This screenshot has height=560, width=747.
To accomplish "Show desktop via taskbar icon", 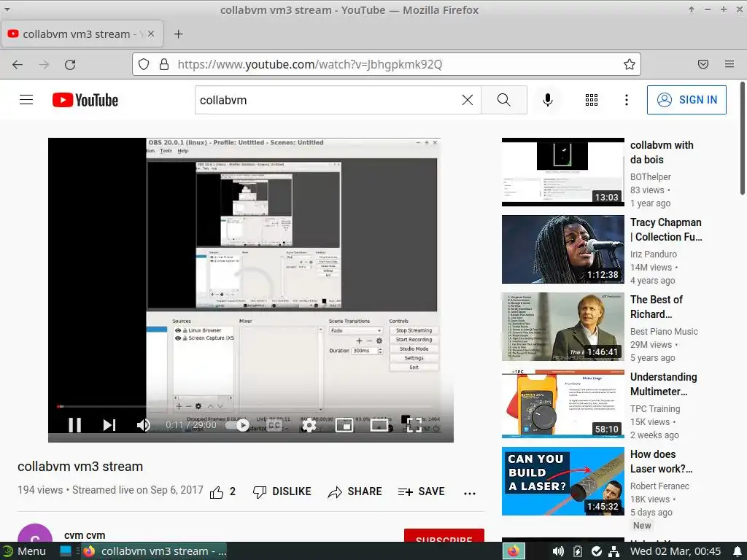I will pyautogui.click(x=65, y=551).
